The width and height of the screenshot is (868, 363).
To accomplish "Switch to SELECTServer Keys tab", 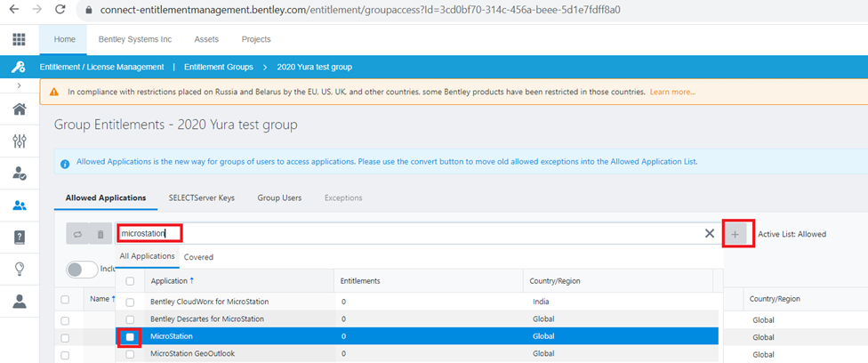I will tap(201, 198).
